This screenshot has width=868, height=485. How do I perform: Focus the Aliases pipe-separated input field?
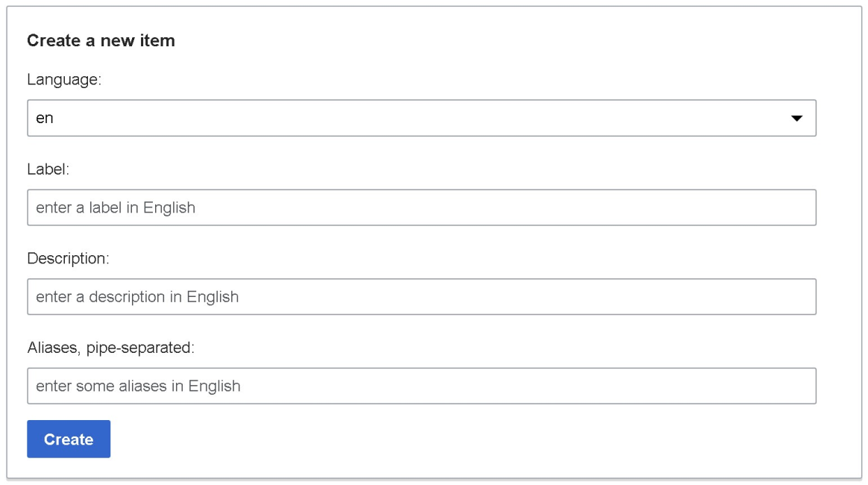click(x=421, y=386)
